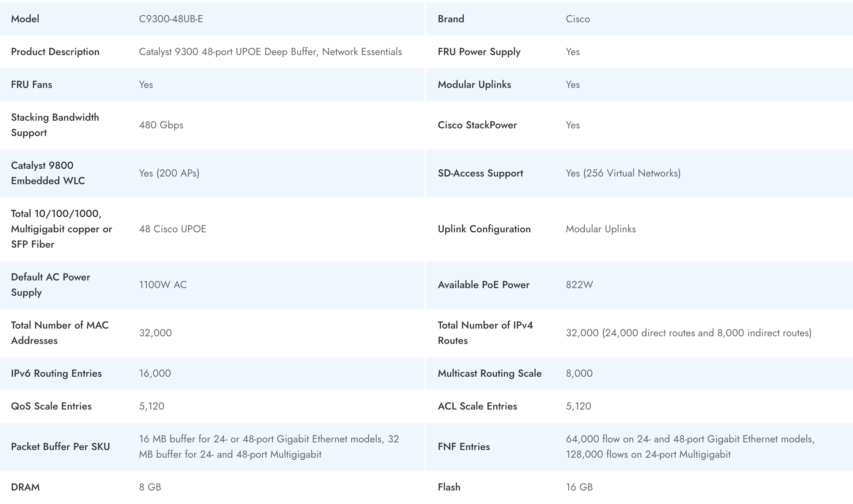Click the 1100W AC power supply value
Screen dimensions: 853x504
click(163, 285)
